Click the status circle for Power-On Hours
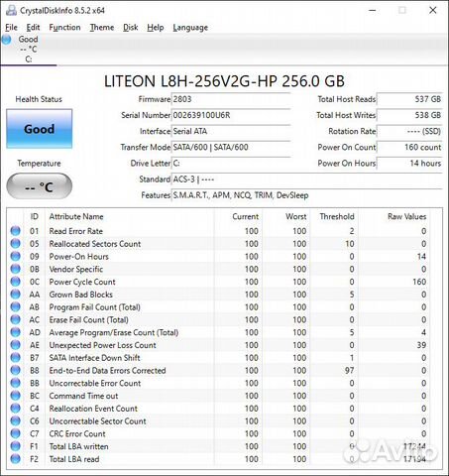The image size is (449, 476). click(x=15, y=256)
